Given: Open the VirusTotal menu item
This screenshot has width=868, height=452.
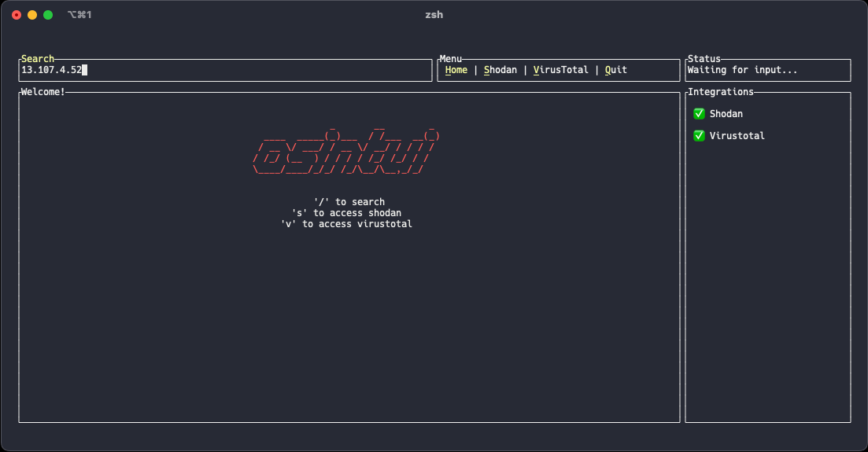Looking at the screenshot, I should coord(561,70).
